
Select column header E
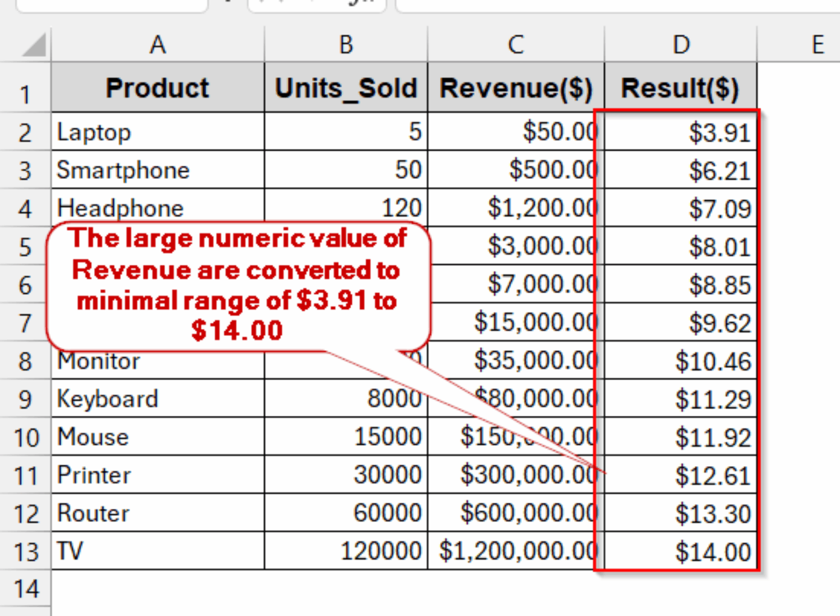tap(817, 44)
